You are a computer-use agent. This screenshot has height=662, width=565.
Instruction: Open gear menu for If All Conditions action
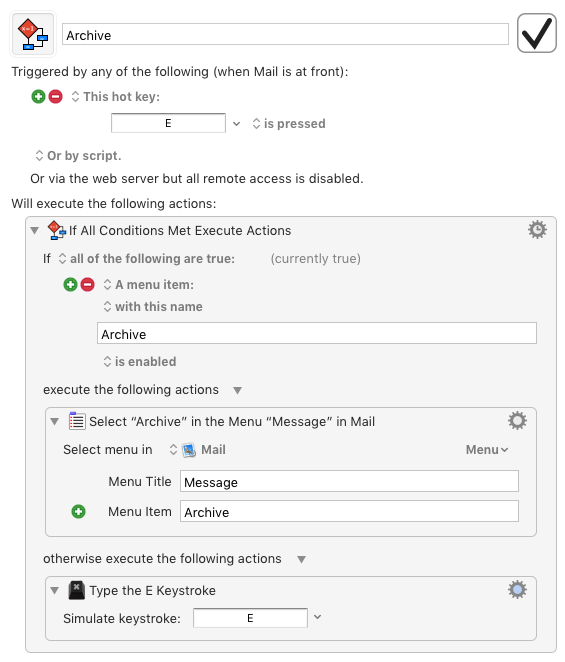click(x=537, y=230)
